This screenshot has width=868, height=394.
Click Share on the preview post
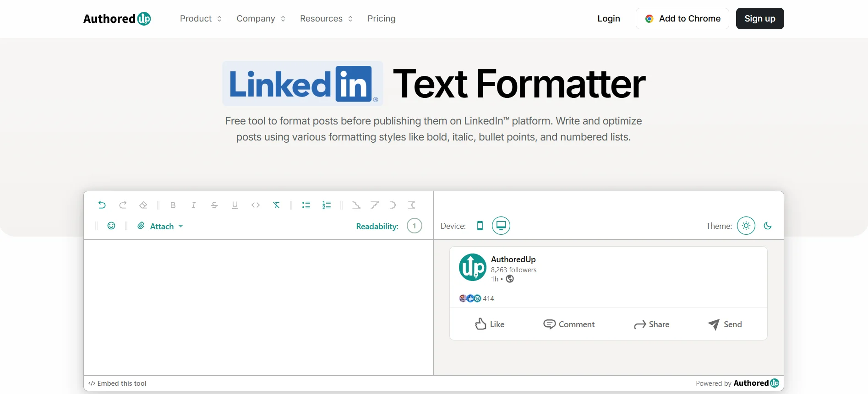(652, 324)
